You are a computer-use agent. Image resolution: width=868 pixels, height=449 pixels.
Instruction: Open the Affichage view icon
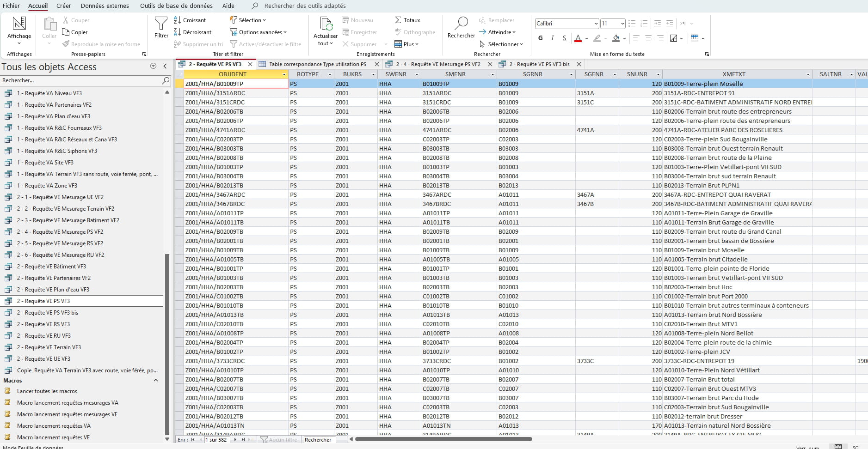[19, 24]
